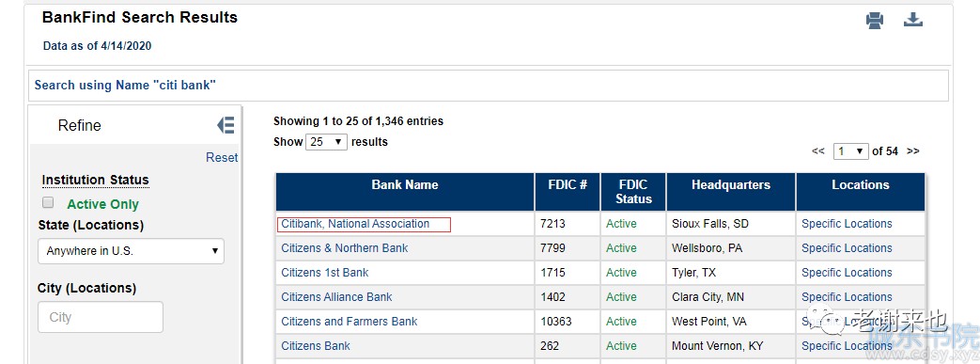980x364 pixels.
Task: Click Active status in Citizens 1st Bank row
Action: (621, 273)
